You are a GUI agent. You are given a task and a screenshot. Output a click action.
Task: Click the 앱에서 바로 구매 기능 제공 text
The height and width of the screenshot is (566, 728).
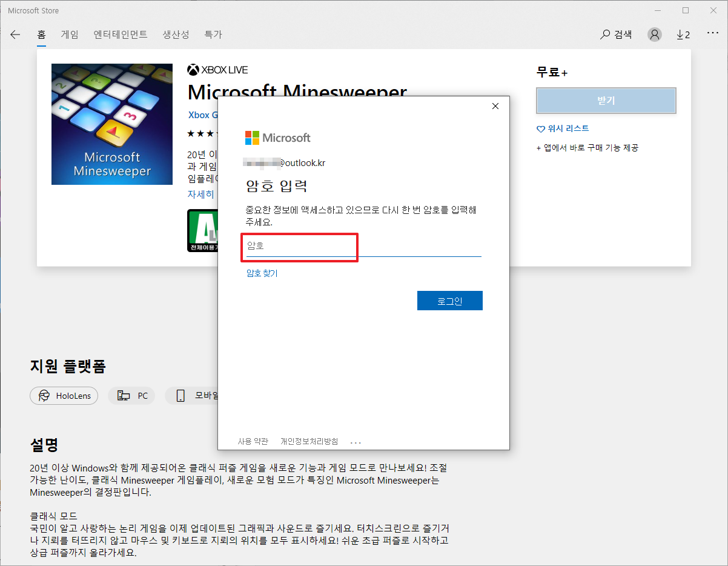587,148
